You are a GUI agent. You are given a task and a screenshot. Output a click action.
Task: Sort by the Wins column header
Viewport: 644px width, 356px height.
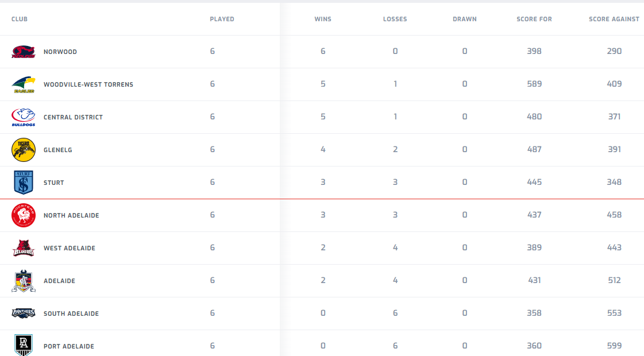tap(323, 20)
